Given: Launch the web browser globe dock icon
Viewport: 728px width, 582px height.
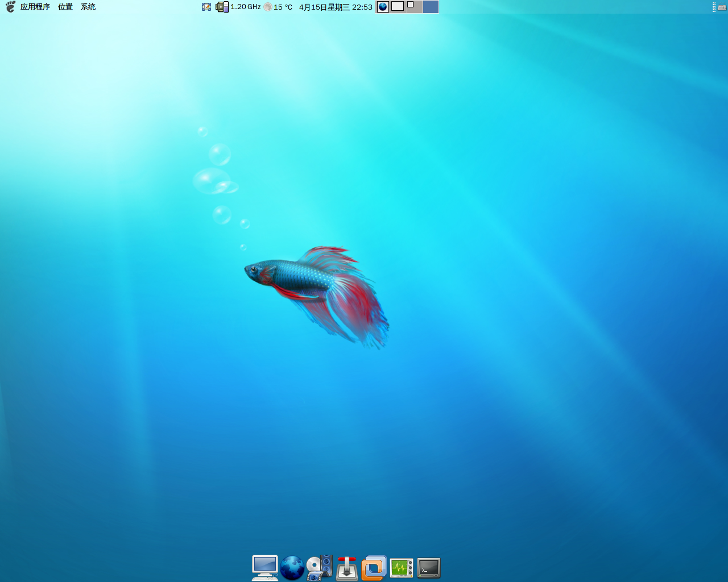Looking at the screenshot, I should pyautogui.click(x=292, y=568).
